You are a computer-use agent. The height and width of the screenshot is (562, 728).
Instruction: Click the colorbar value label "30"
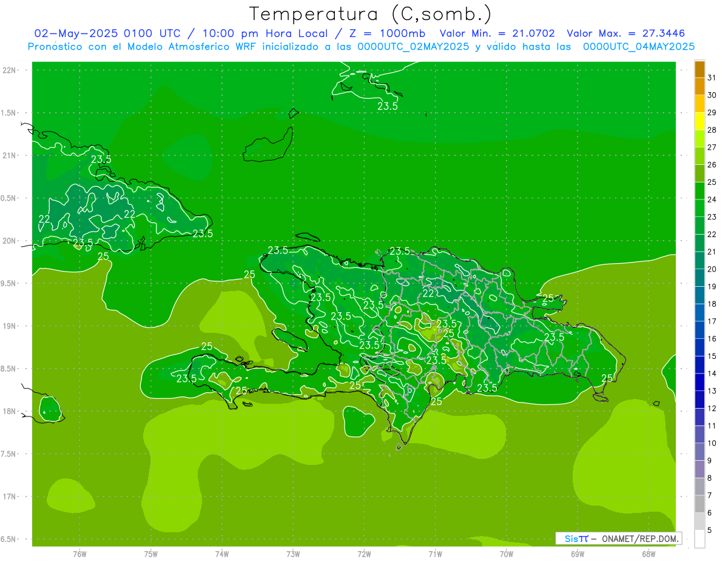712,95
